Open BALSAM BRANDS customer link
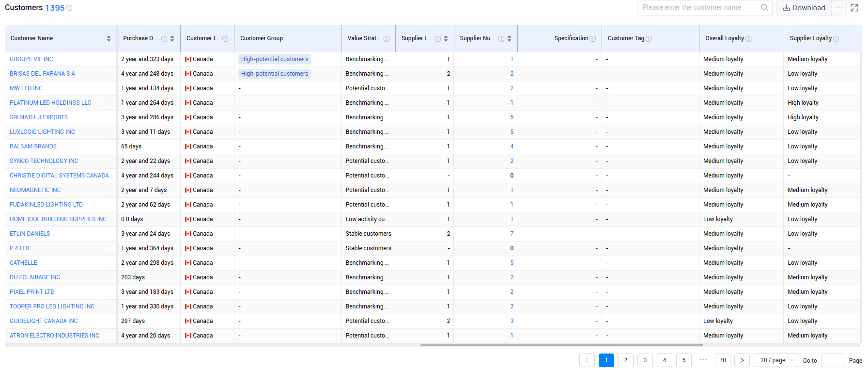 point(33,146)
